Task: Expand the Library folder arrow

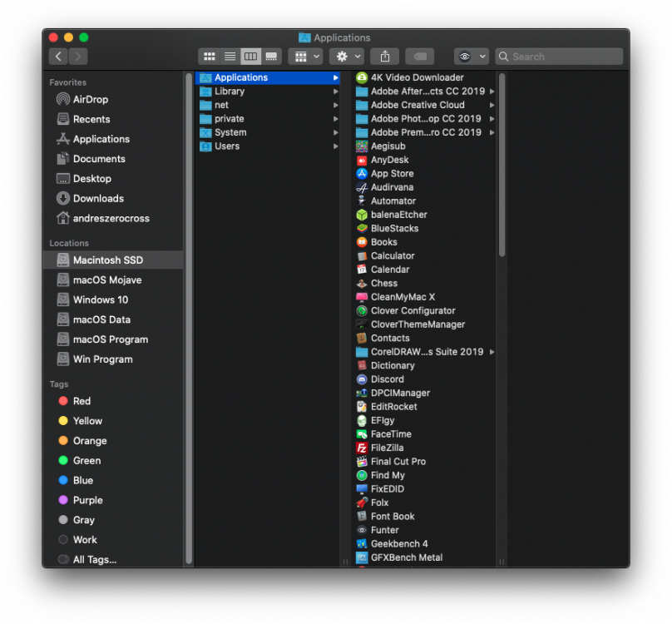Action: (335, 92)
